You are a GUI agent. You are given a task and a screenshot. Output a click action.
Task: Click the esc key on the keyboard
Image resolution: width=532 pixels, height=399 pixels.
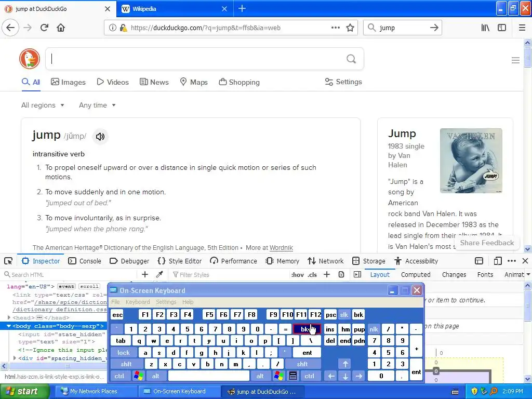click(x=117, y=315)
